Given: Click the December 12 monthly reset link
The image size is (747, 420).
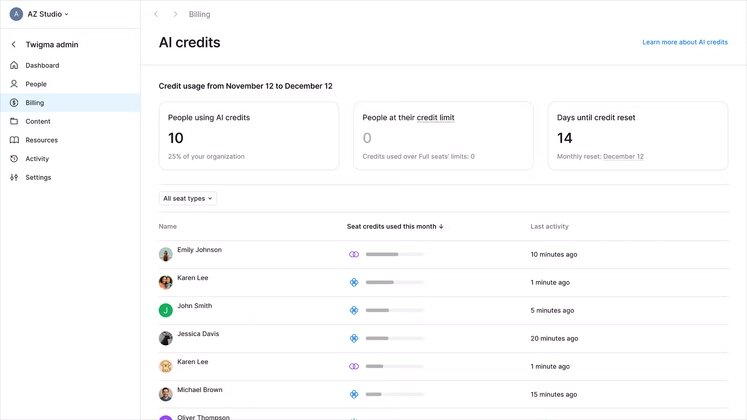Looking at the screenshot, I should 623,157.
